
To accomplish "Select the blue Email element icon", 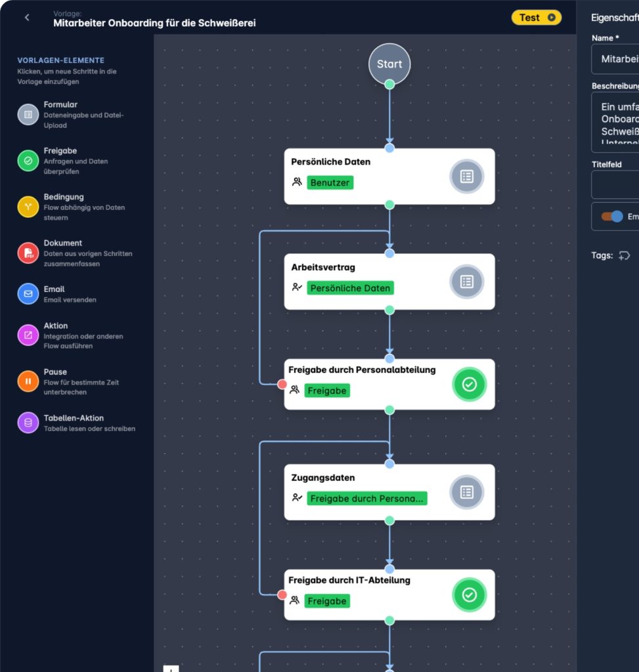I will pos(28,294).
